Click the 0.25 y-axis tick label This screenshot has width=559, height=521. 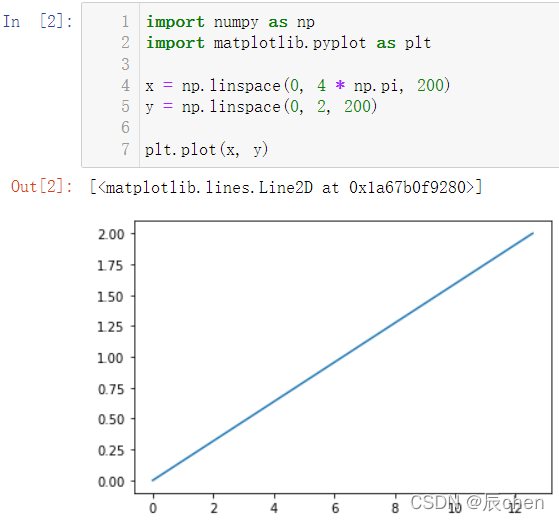111,450
